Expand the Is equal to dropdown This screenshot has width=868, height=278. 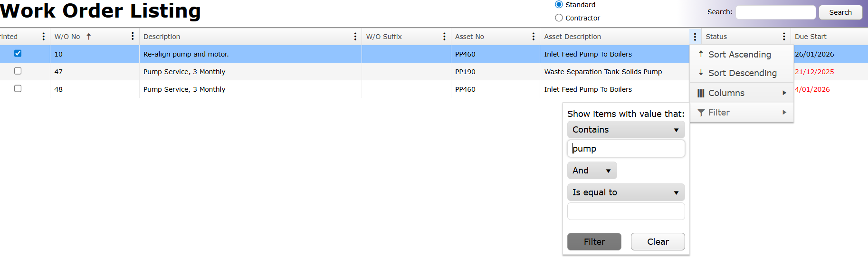(626, 192)
